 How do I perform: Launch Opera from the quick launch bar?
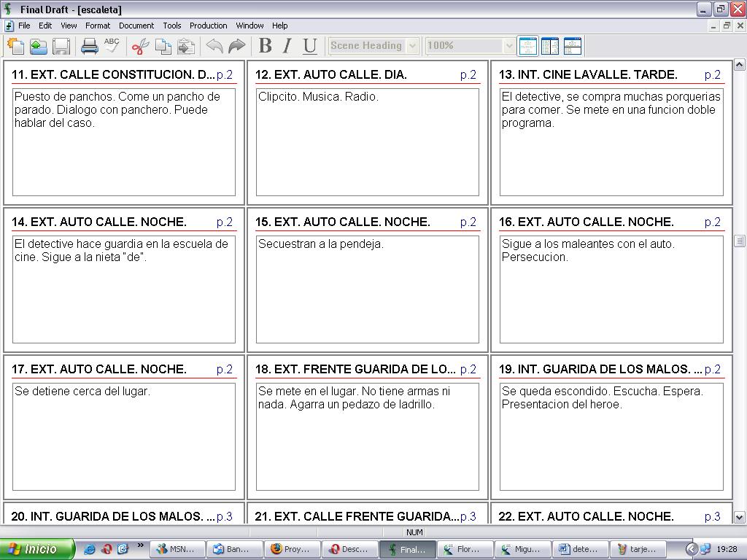click(107, 549)
